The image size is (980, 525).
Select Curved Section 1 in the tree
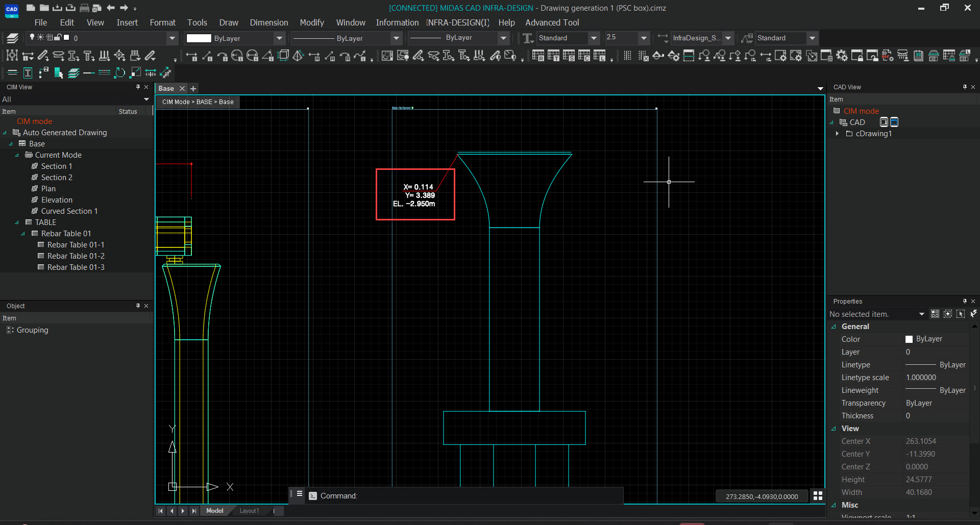pos(69,211)
